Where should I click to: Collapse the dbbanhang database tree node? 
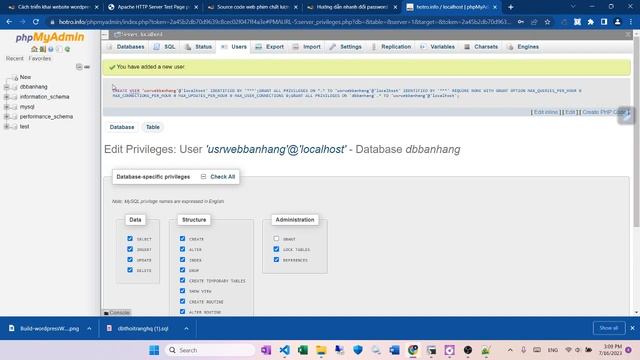pyautogui.click(x=7, y=87)
